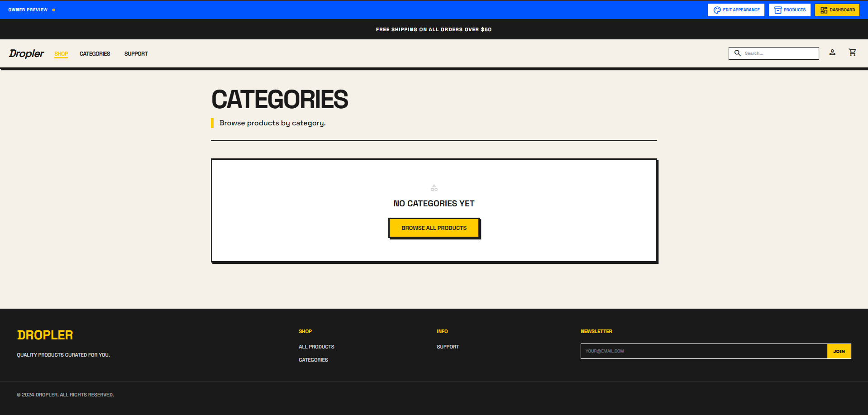Click the empty categories placeholder icon
This screenshot has height=415, width=868.
pos(434,187)
